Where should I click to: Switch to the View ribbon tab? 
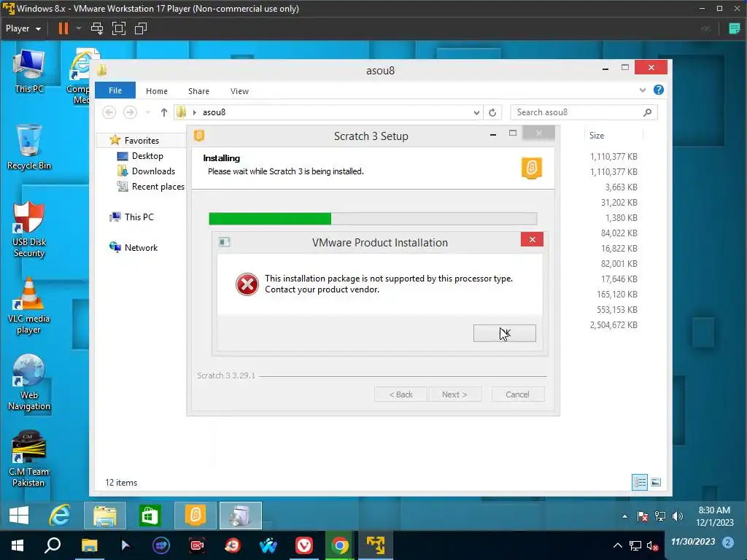[239, 91]
